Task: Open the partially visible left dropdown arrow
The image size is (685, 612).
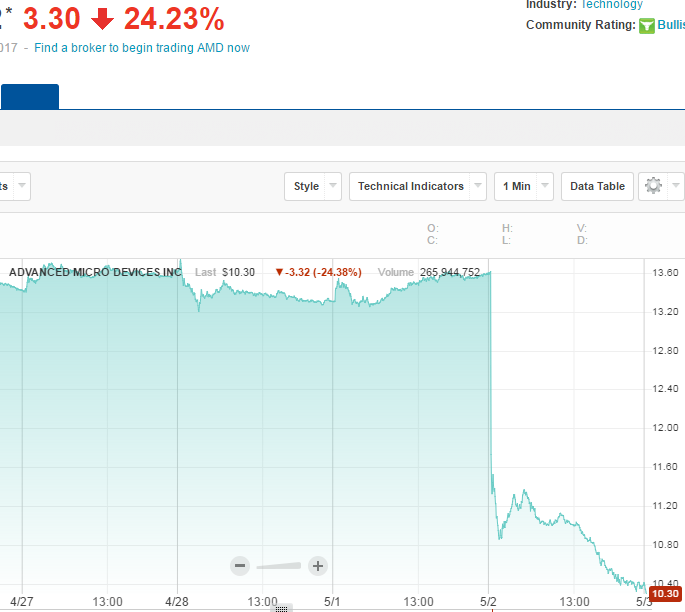Action: click(21, 186)
